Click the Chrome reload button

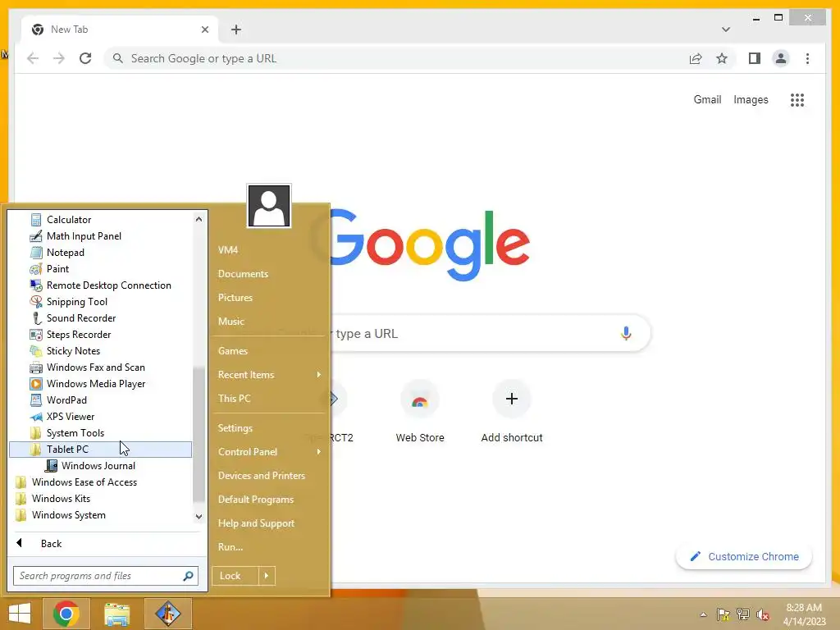pyautogui.click(x=85, y=58)
